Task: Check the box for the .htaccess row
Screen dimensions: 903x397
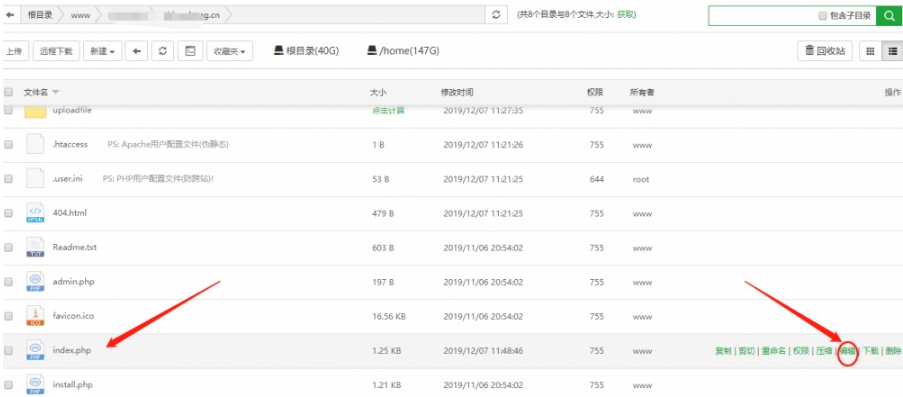Action: [x=9, y=145]
